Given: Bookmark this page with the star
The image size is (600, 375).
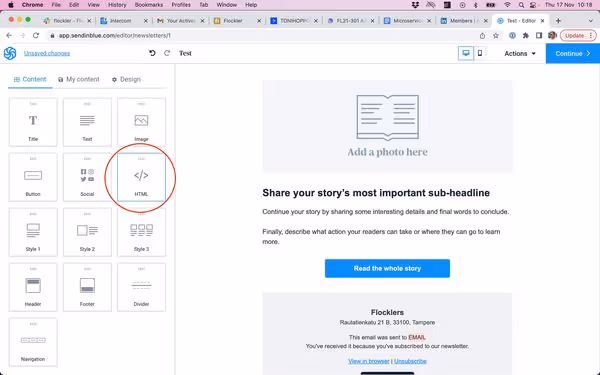Looking at the screenshot, I should pos(496,36).
